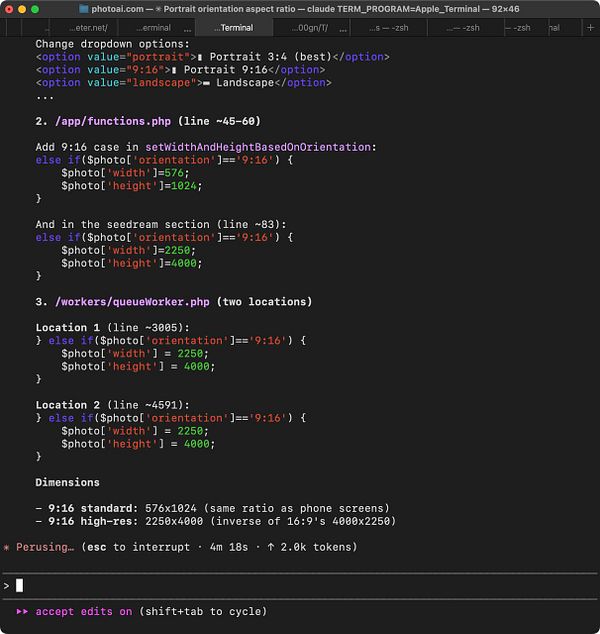Click '/app/functions.php' file path heading
This screenshot has height=634, width=600.
[113, 121]
